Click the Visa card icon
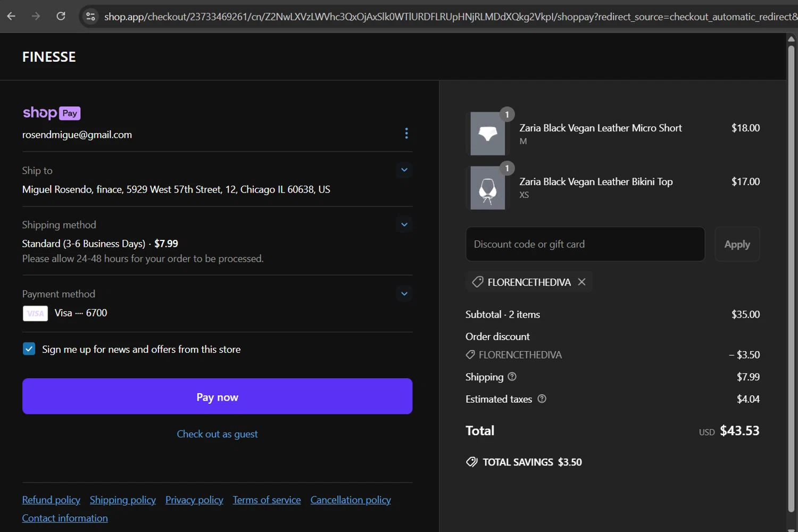 pos(35,313)
